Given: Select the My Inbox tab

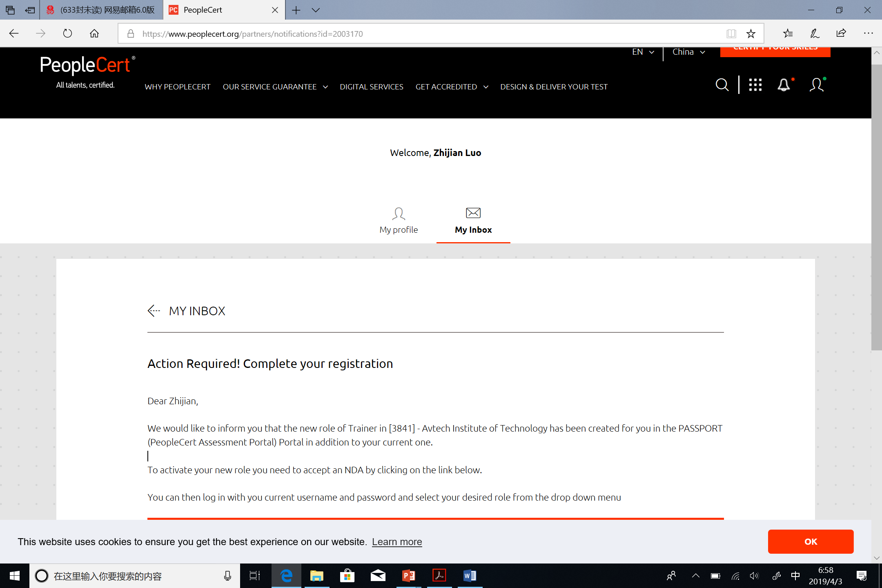Looking at the screenshot, I should click(473, 220).
